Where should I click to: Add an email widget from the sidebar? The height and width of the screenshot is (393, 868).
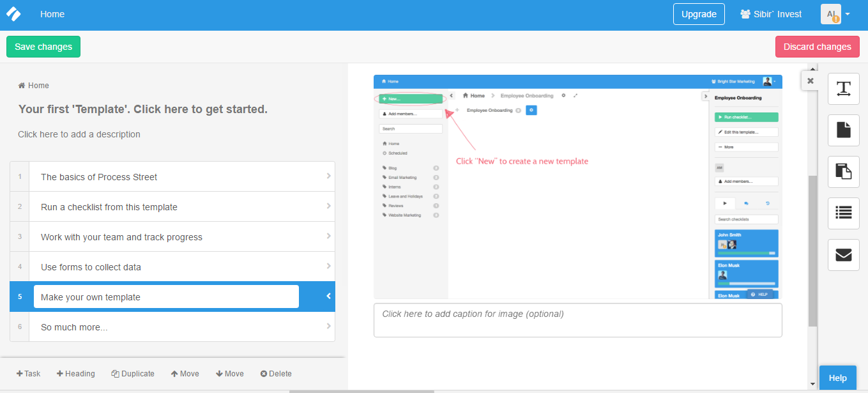click(x=844, y=255)
